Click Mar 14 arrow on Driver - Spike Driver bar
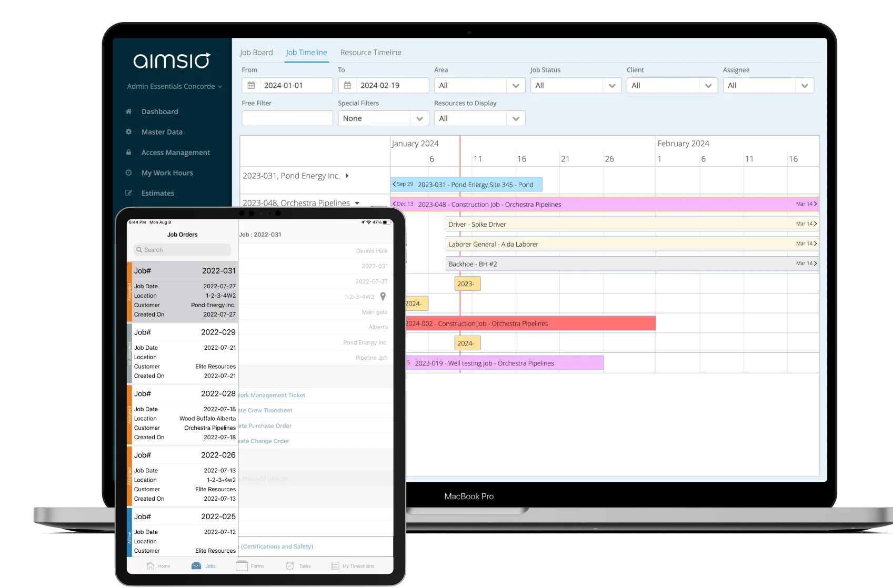This screenshot has height=588, width=893. [x=816, y=224]
